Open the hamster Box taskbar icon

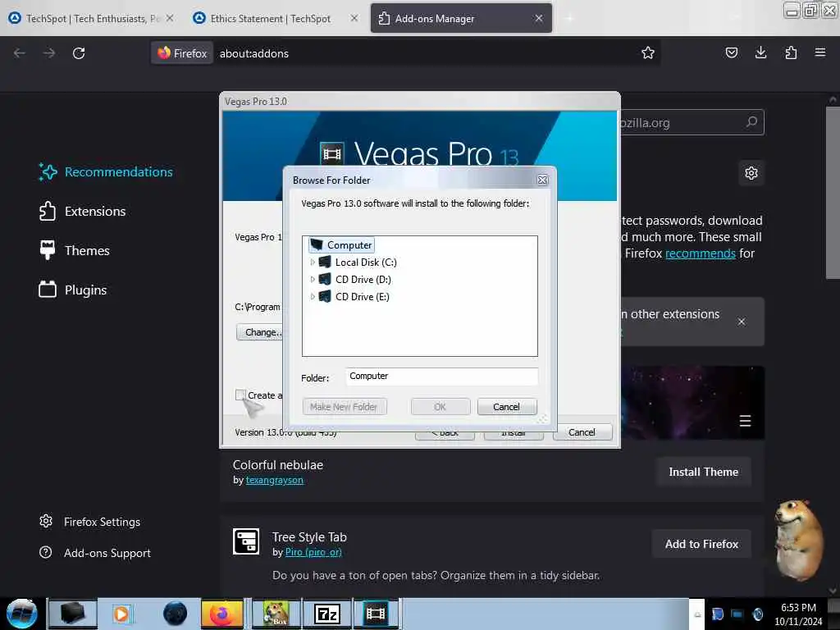[276, 614]
